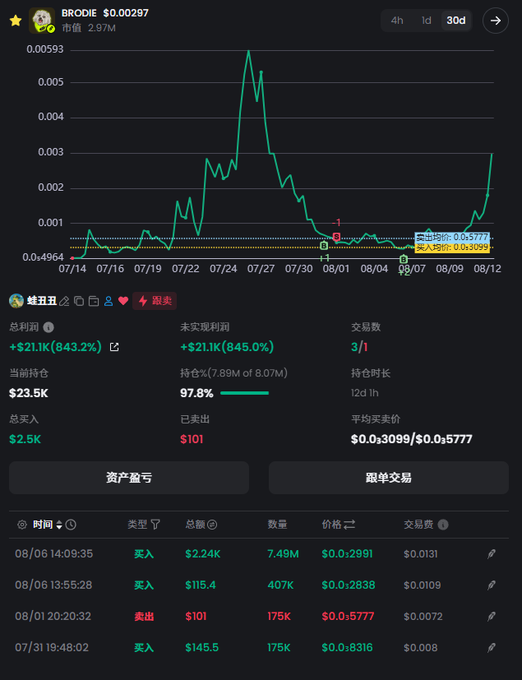Viewport: 522px width, 680px height.
Task: Open the 资产盈亏 button
Action: click(129, 477)
